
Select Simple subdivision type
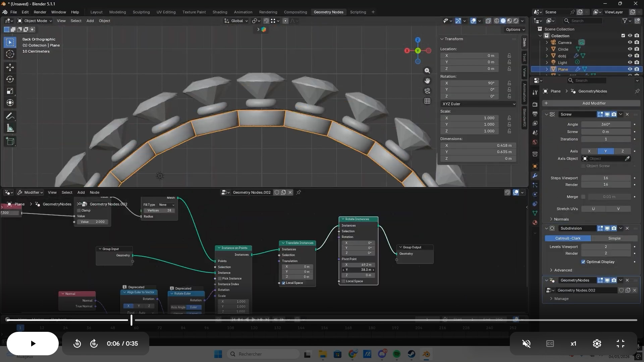(x=614, y=238)
